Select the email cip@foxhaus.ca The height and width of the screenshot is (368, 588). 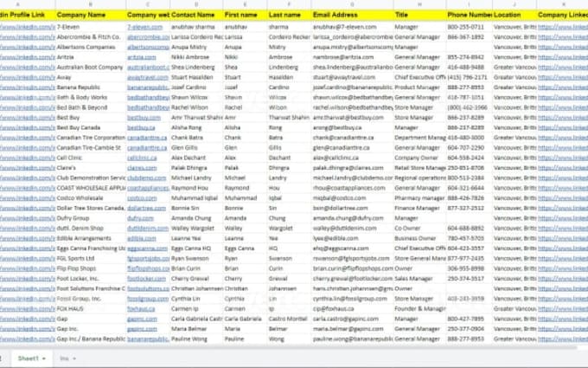(x=353, y=308)
